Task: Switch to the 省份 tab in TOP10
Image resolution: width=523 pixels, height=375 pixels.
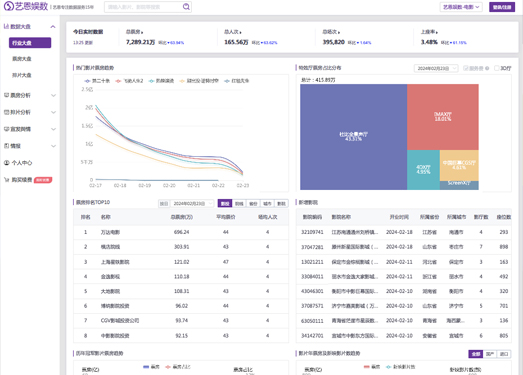Action: [253, 204]
